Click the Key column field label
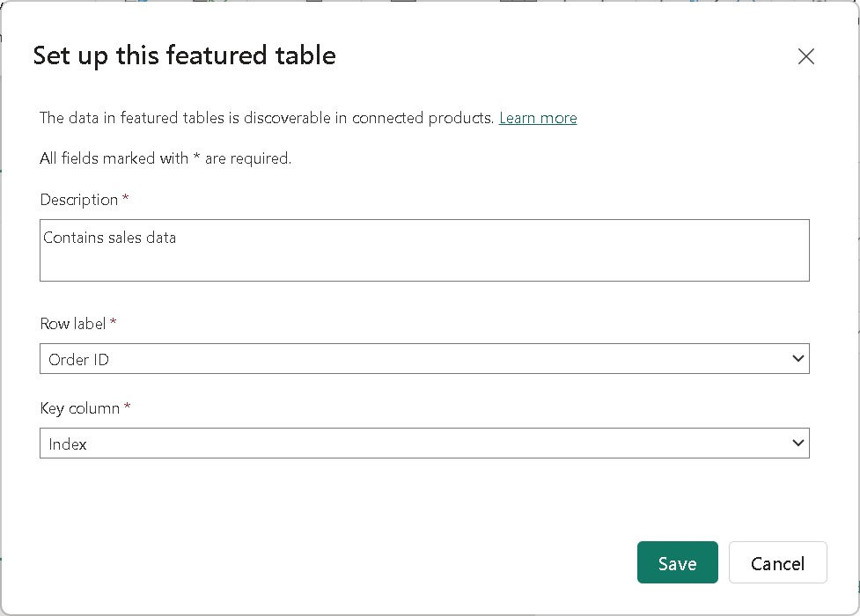Screen dimensions: 860x616 point(80,408)
